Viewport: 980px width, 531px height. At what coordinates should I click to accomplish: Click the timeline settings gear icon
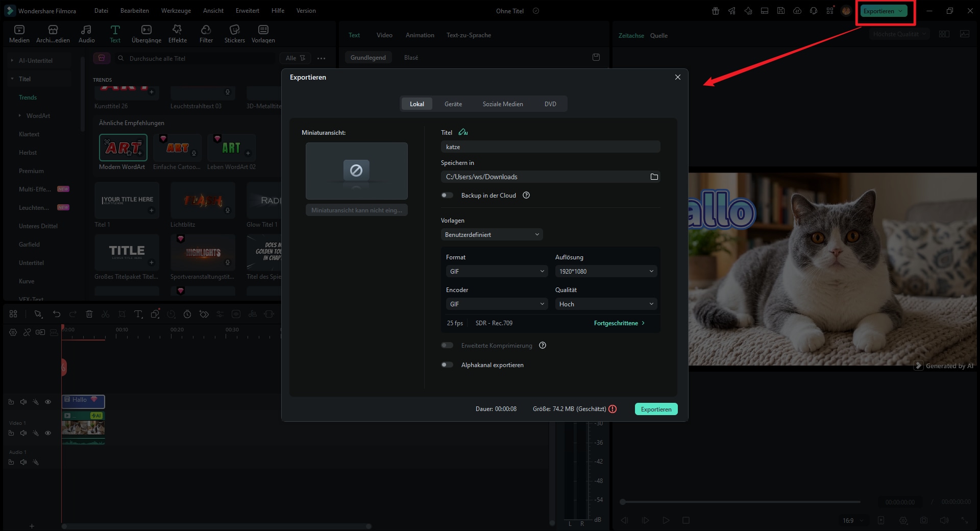click(13, 332)
